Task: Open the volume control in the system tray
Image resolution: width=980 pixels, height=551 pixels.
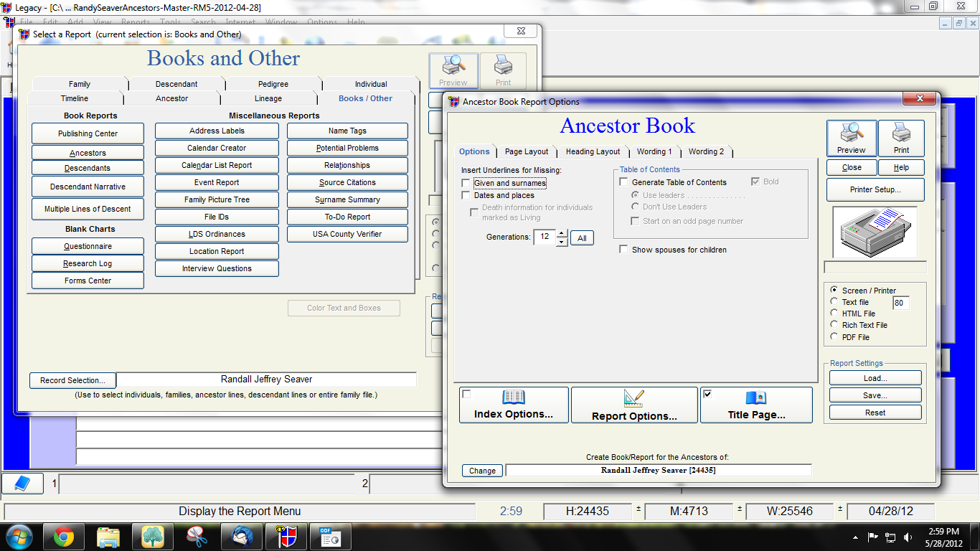Action: click(909, 537)
